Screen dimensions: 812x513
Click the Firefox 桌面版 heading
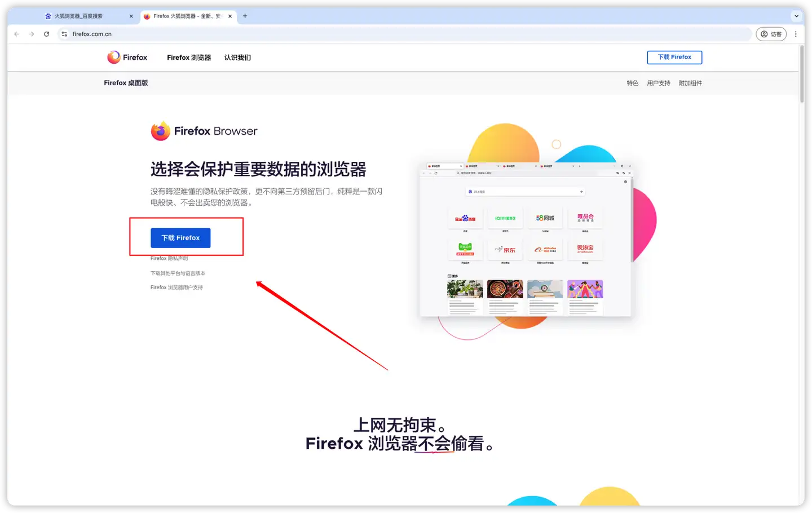(126, 83)
